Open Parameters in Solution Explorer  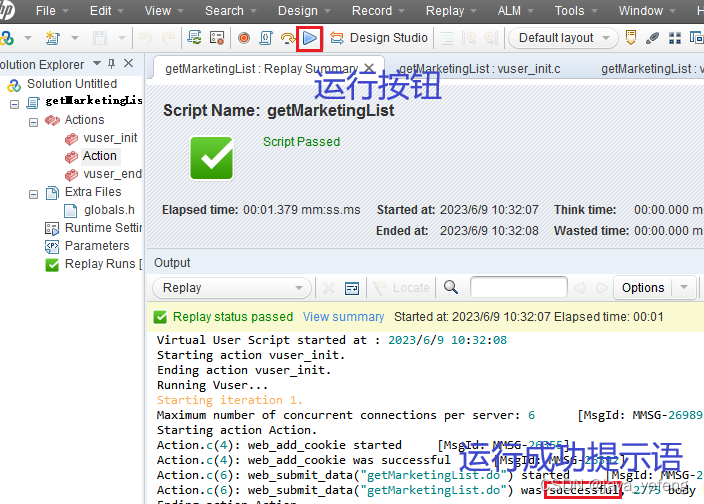(x=97, y=246)
